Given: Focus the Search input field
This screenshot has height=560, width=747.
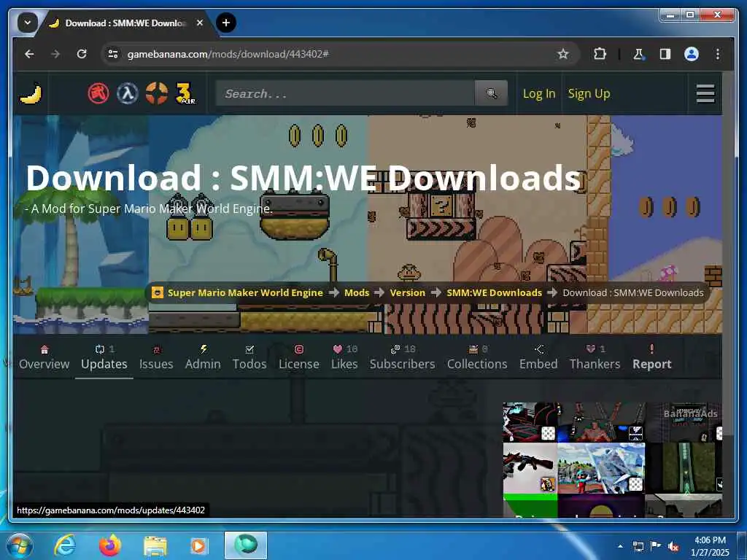Looking at the screenshot, I should click(345, 93).
